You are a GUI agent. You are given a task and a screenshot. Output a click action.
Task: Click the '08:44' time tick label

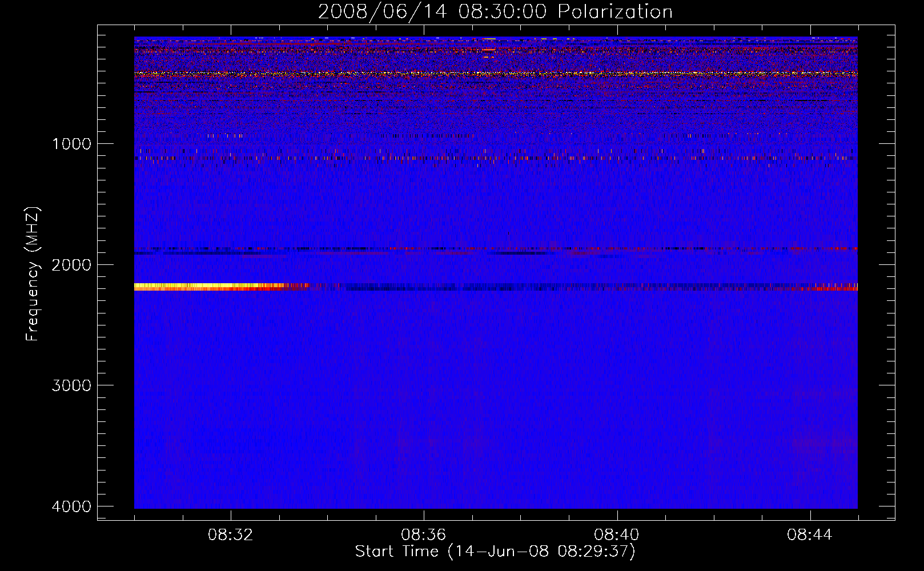tap(810, 535)
